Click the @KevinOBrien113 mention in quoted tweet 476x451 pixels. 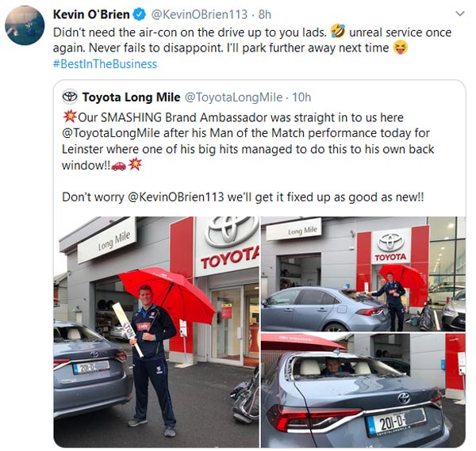coord(176,197)
